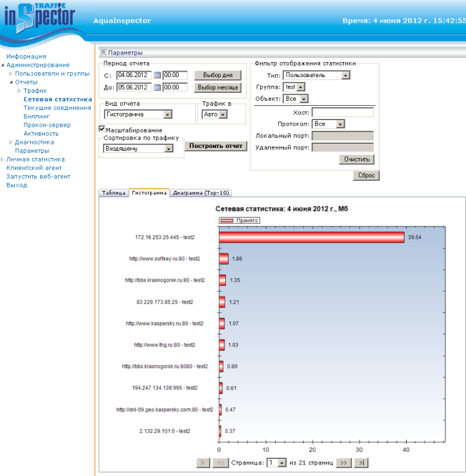Image resolution: width=466 pixels, height=476 pixels.
Task: Click the Локальный порт field
Action: click(342, 136)
